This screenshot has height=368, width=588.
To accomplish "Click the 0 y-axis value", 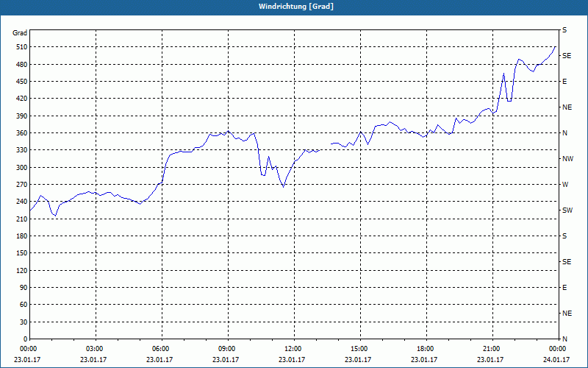I will point(26,339).
